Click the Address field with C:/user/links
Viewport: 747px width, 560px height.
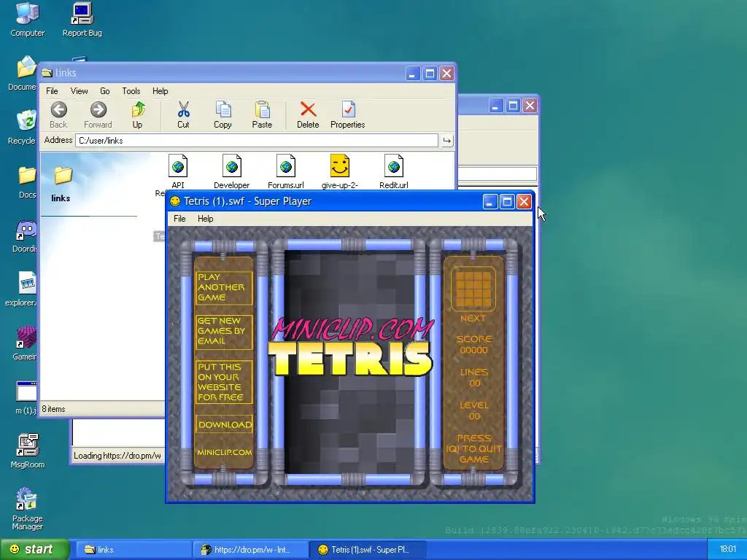[x=256, y=141]
